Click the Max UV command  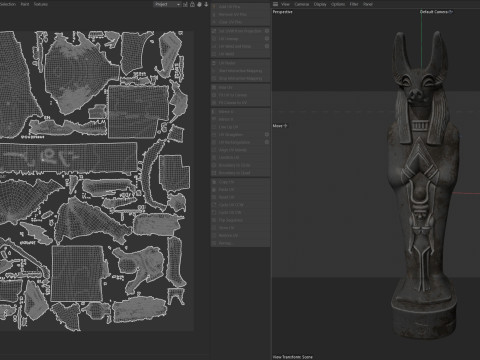[x=240, y=87]
